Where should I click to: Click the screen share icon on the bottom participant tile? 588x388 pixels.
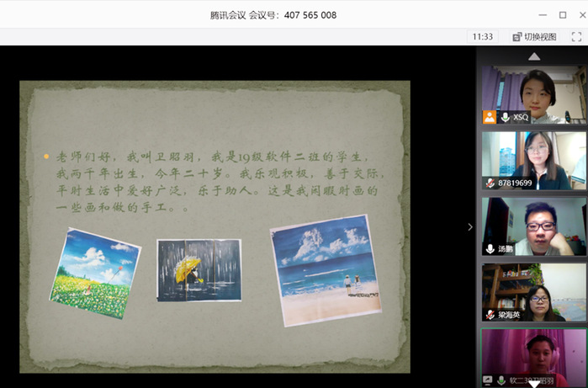(x=489, y=380)
